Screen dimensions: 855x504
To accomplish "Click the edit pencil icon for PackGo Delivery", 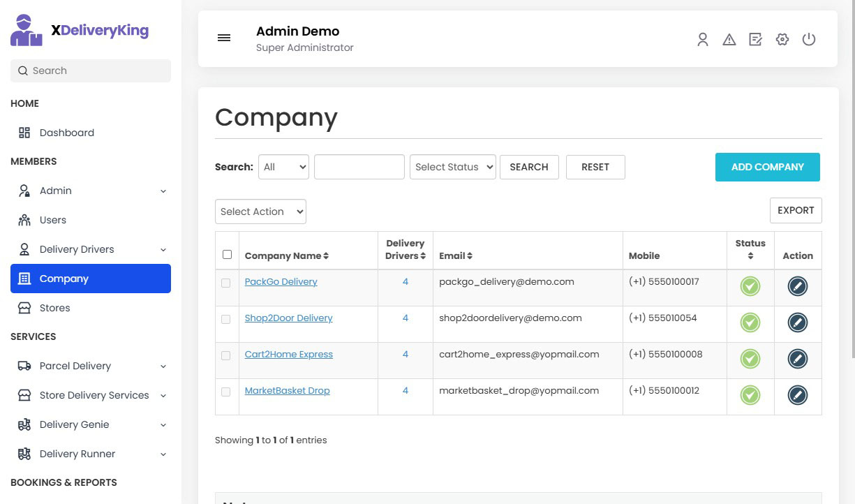I will [797, 286].
